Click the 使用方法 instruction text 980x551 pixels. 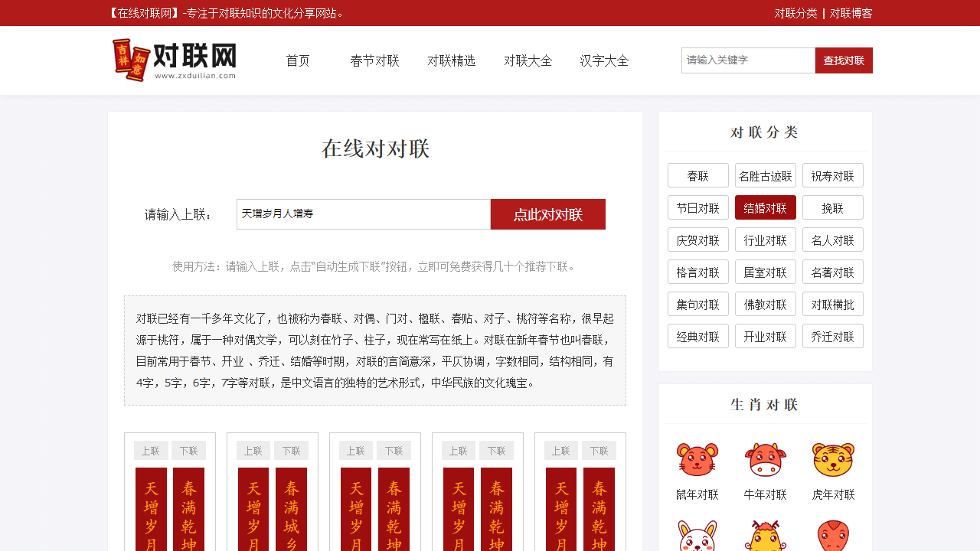pos(375,266)
